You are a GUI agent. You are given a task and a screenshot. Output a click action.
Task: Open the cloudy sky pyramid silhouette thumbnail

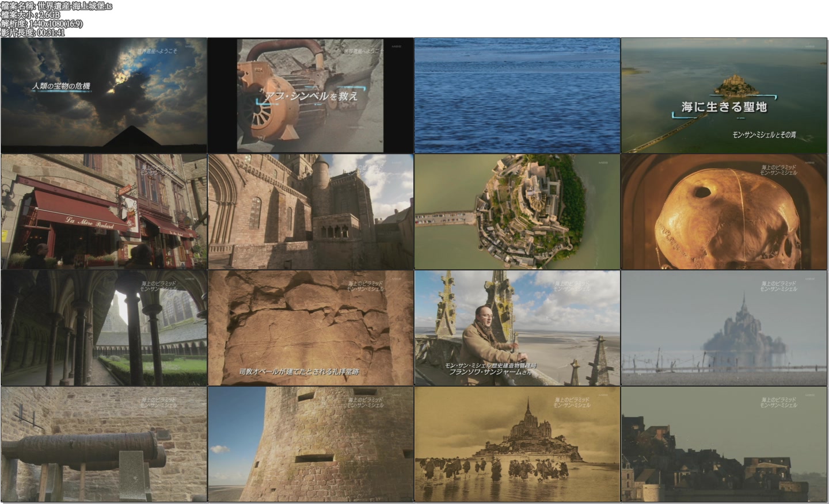click(x=104, y=95)
